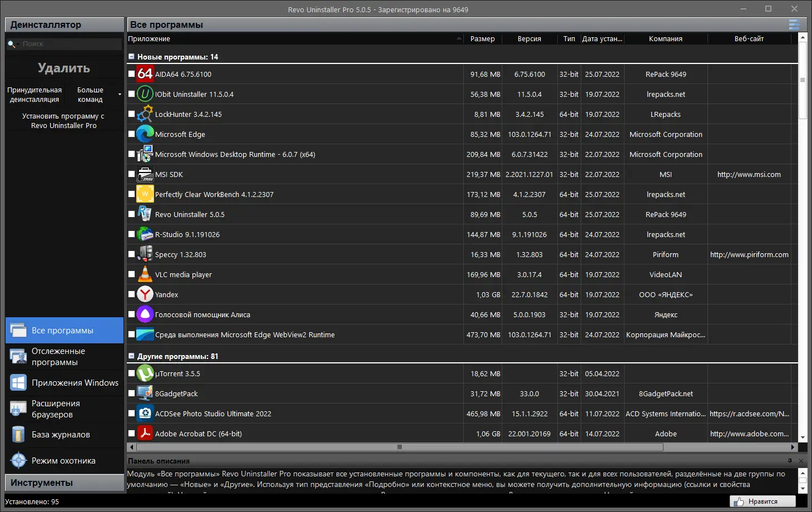Click the horizontal scroll right arrow
The width and height of the screenshot is (812, 512).
(x=793, y=447)
